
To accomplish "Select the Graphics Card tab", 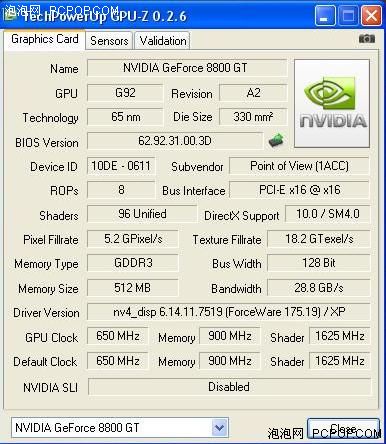I will 45,39.
